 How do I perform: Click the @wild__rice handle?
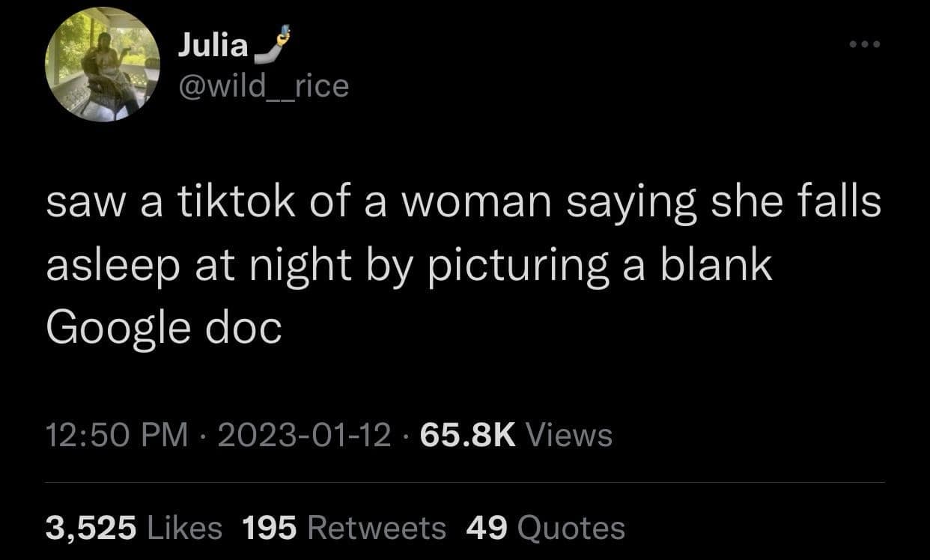(x=264, y=85)
